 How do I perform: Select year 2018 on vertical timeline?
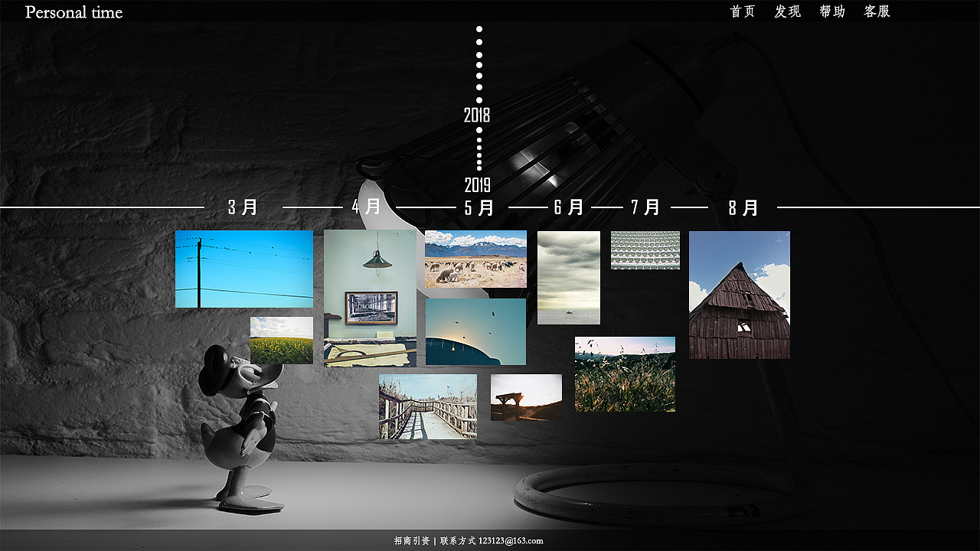(477, 116)
